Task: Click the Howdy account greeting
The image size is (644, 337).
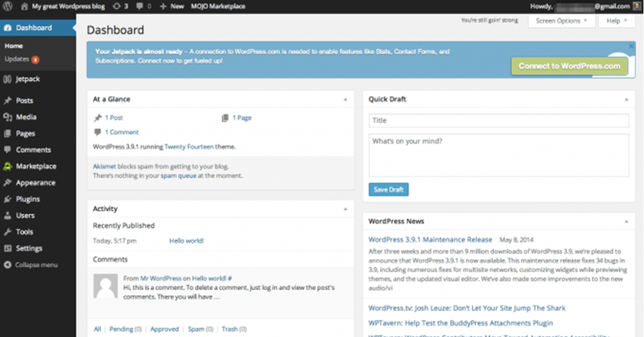Action: click(580, 6)
